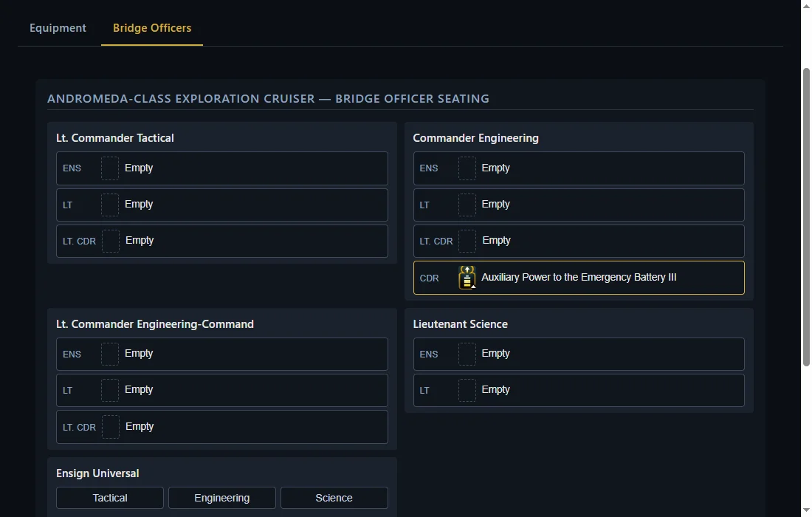Select the empty ENS slot under Commander Engineering

pos(579,168)
